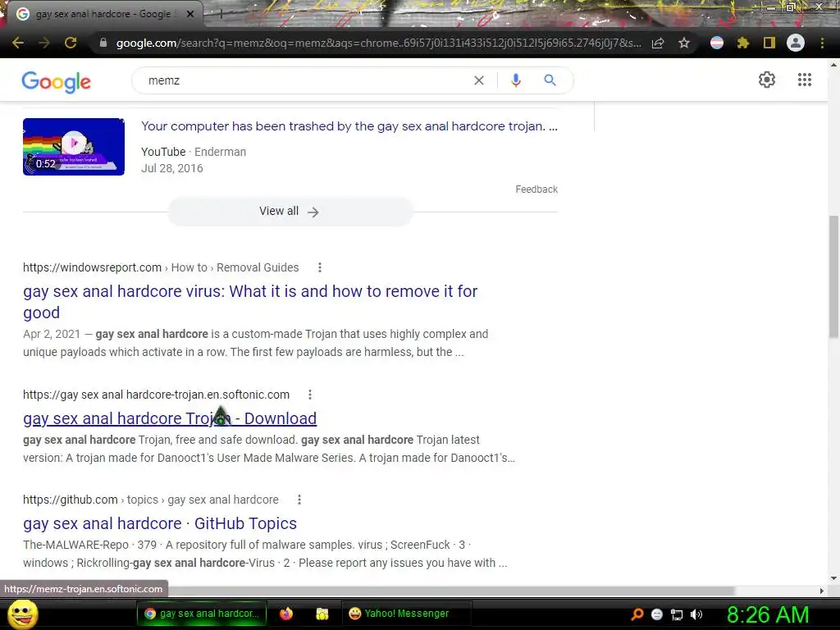The height and width of the screenshot is (630, 840).
Task: Open Yahoo! Messenger from the taskbar
Action: point(406,614)
